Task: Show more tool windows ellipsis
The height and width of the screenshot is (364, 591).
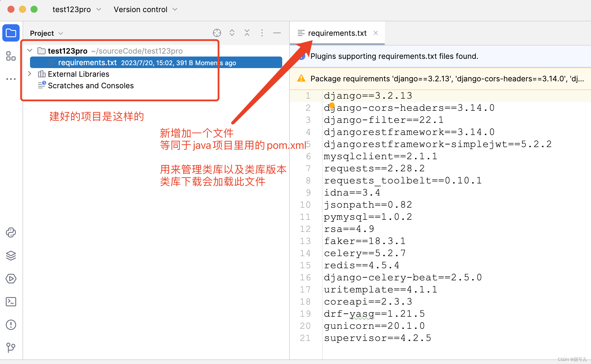Action: [11, 79]
